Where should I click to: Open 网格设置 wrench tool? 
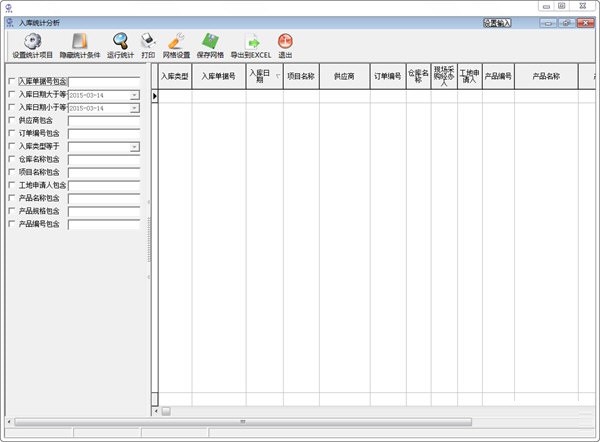pyautogui.click(x=176, y=46)
